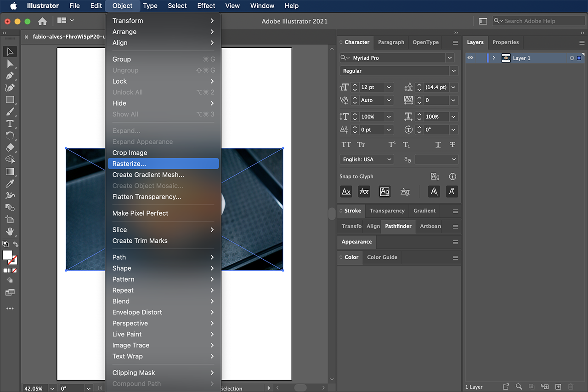Click Subscript icon in Character panel

pos(407,144)
